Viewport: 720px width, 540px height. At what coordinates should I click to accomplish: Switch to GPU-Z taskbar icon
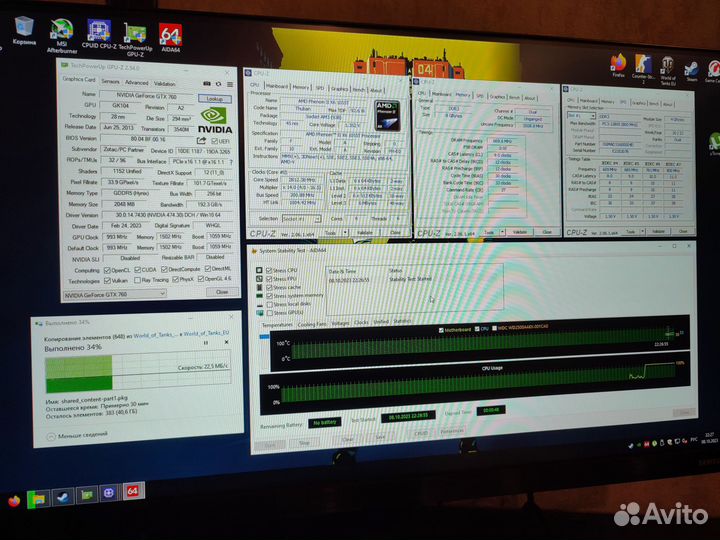pos(86,495)
